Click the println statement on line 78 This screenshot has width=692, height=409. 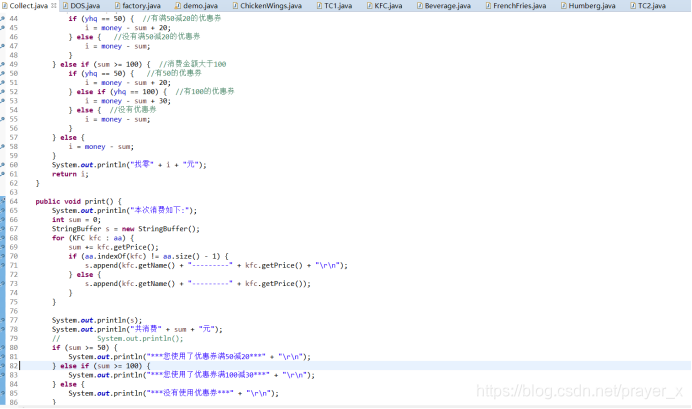(x=137, y=329)
